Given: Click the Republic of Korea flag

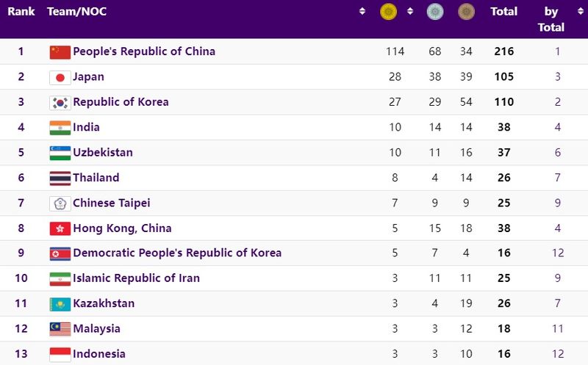Looking at the screenshot, I should (60, 102).
